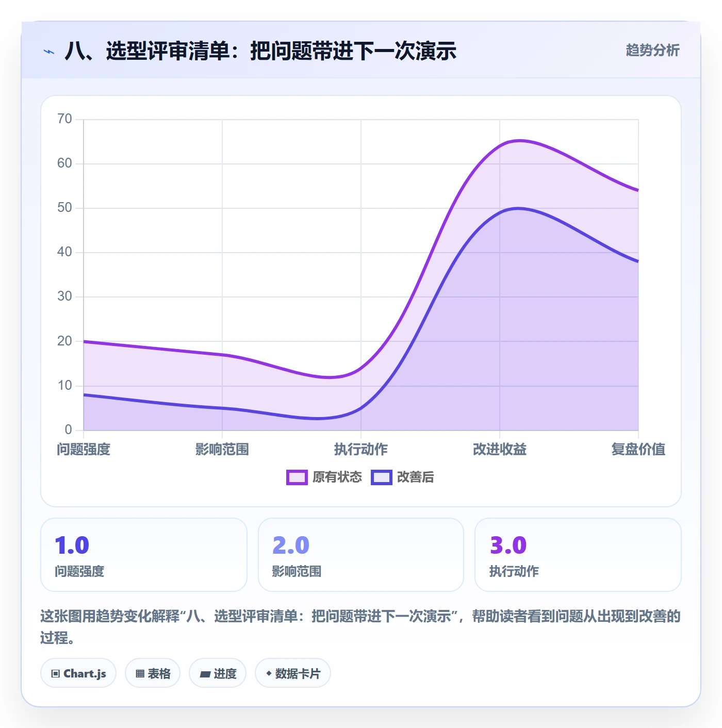Select the Chart.js tag chip

click(x=78, y=673)
